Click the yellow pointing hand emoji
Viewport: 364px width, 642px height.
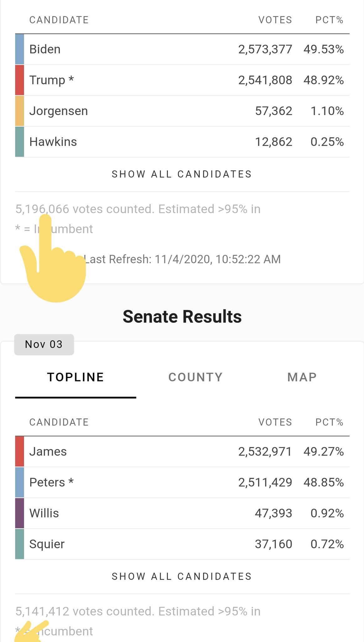pos(53,258)
